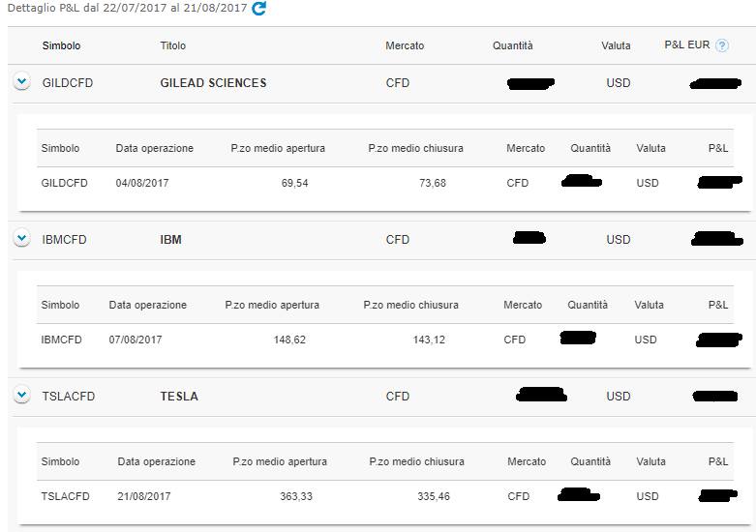
Task: Click the Mercato main column header
Action: click(x=405, y=45)
